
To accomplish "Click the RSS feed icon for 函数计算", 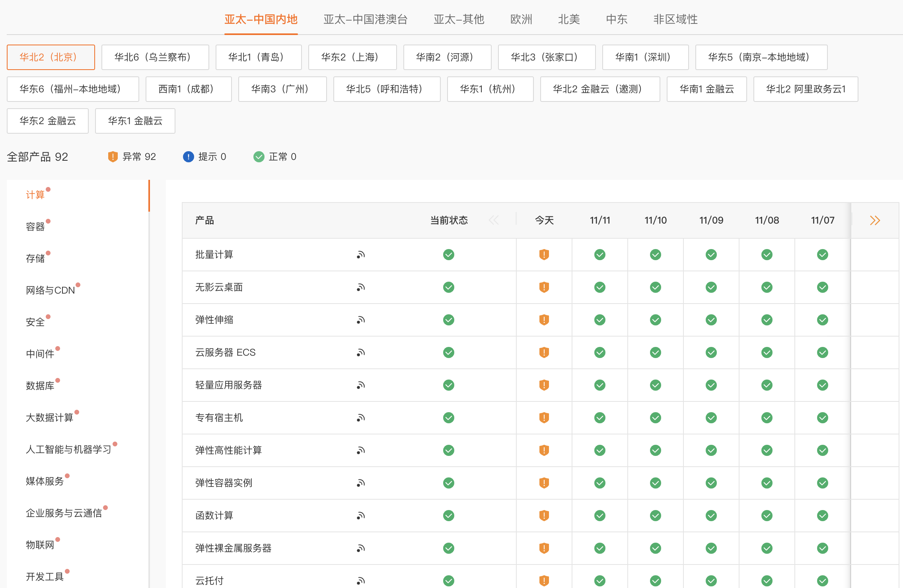I will [361, 516].
